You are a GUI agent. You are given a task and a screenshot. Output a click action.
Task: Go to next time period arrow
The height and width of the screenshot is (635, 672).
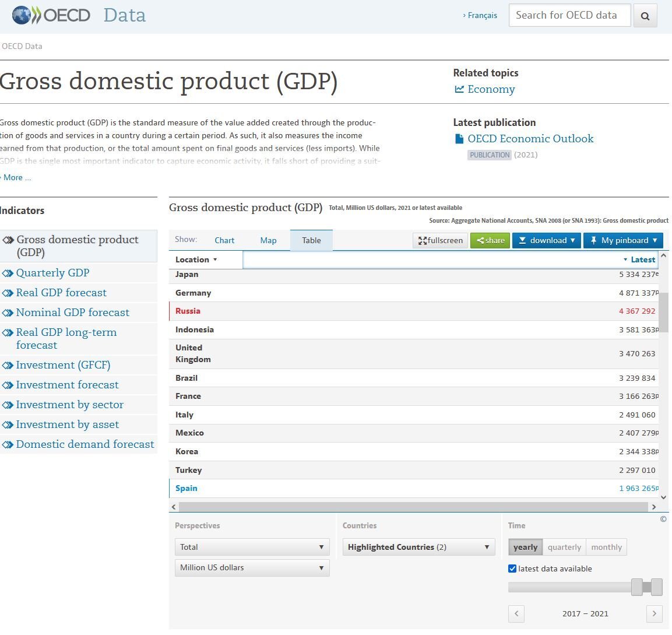click(x=654, y=613)
